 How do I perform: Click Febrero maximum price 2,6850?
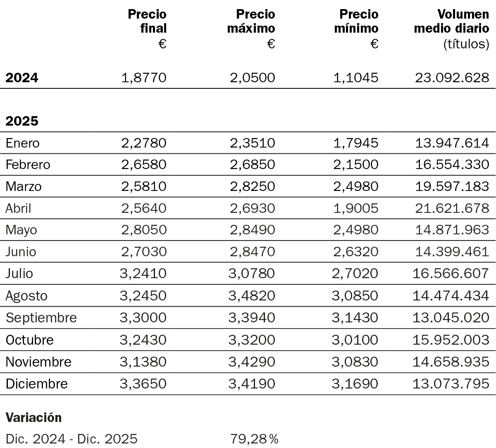pos(253,164)
